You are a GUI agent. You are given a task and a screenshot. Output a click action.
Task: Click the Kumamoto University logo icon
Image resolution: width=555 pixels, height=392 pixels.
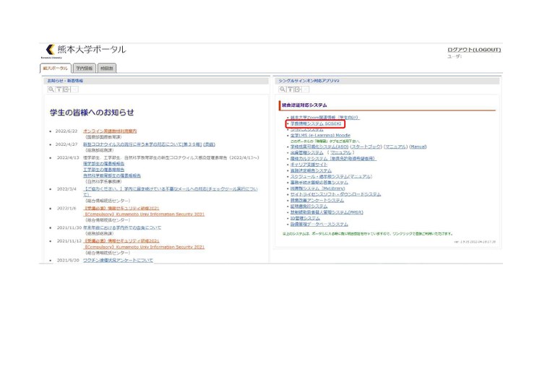coord(49,50)
